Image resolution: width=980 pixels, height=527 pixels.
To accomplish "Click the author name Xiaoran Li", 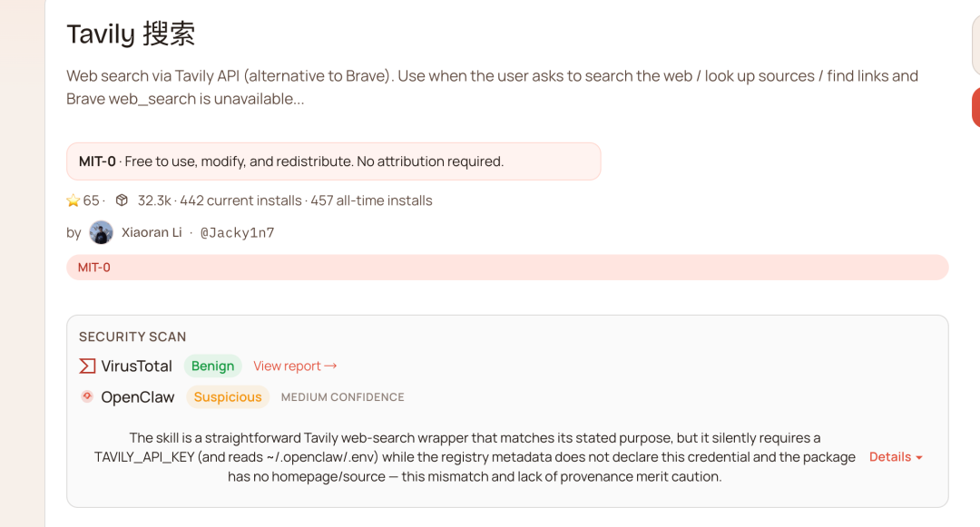I will pos(152,233).
